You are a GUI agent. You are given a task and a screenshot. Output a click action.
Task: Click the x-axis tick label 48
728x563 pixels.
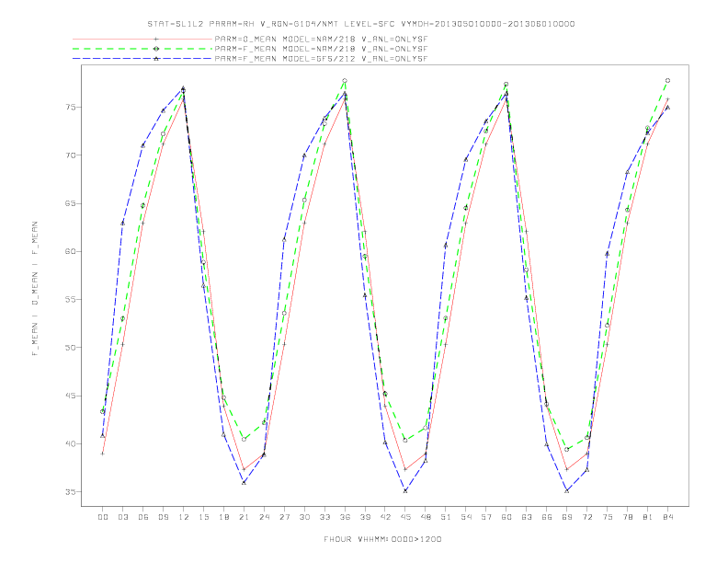coord(426,517)
